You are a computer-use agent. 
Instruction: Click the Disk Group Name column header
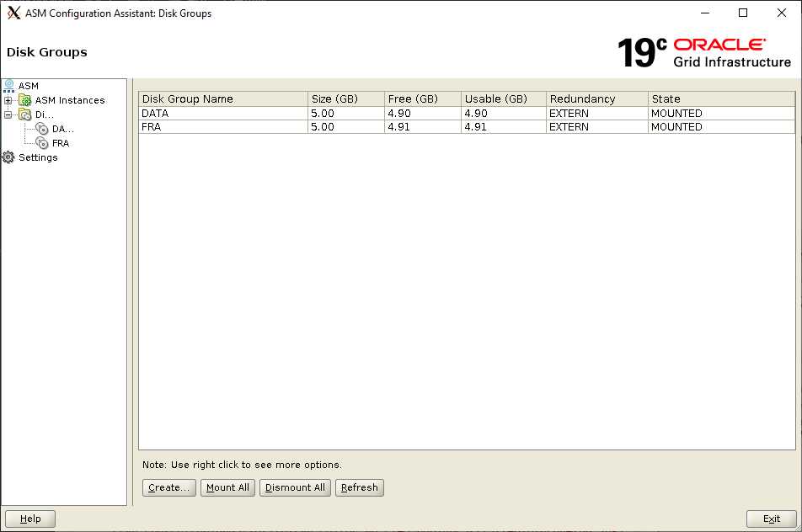click(x=223, y=98)
